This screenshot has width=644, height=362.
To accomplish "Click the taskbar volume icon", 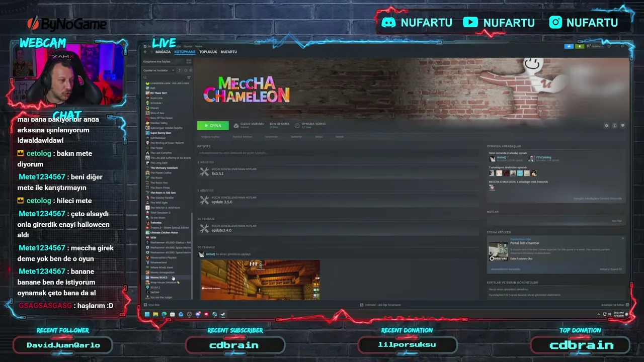I will pos(609,314).
